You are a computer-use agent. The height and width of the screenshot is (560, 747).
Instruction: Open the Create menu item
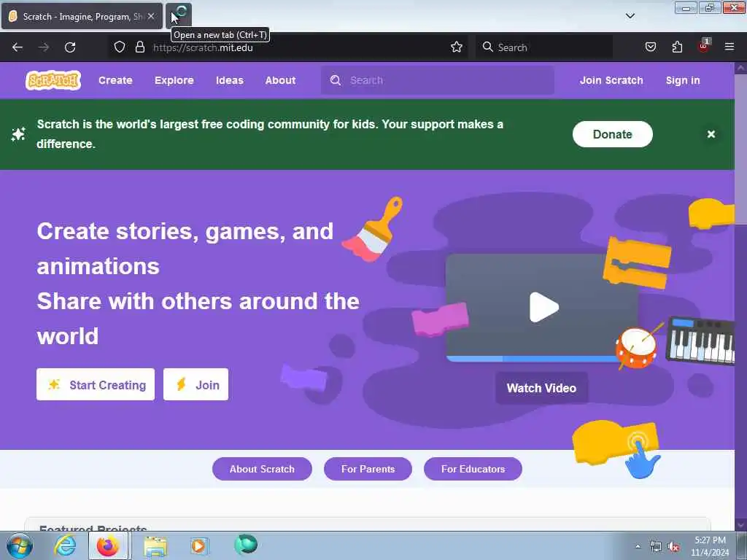115,80
